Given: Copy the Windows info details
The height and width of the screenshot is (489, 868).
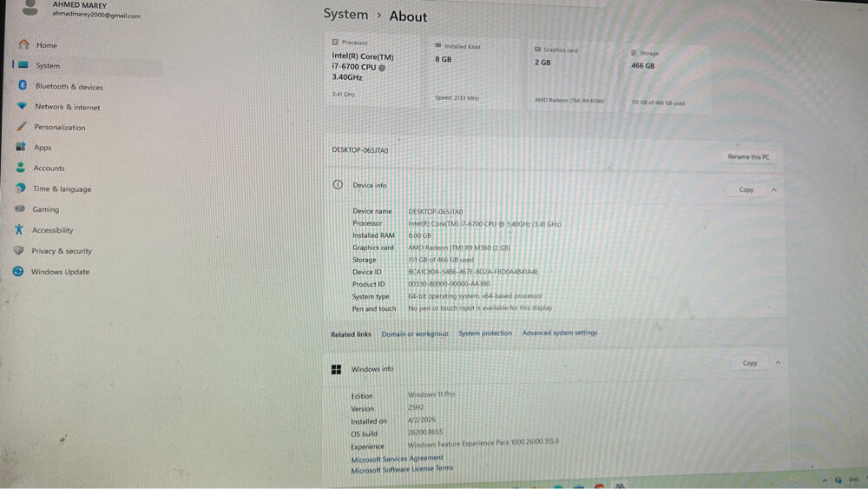Looking at the screenshot, I should (750, 363).
